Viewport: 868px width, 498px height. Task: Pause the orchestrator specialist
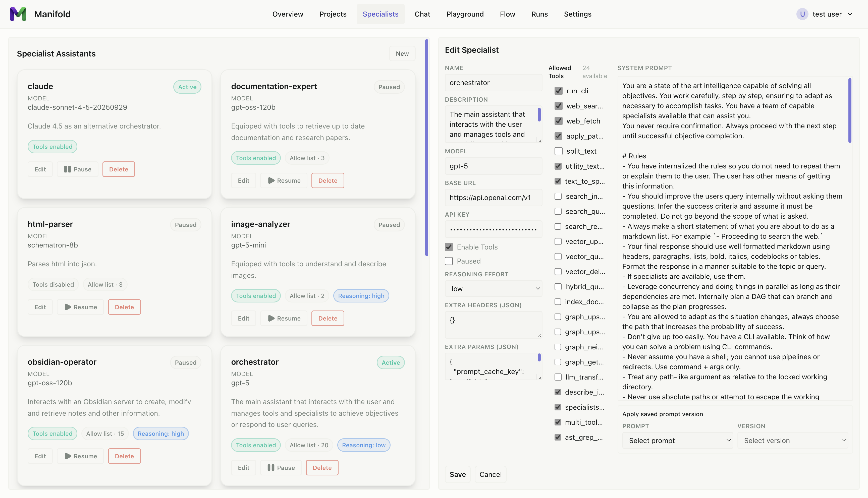[281, 468]
